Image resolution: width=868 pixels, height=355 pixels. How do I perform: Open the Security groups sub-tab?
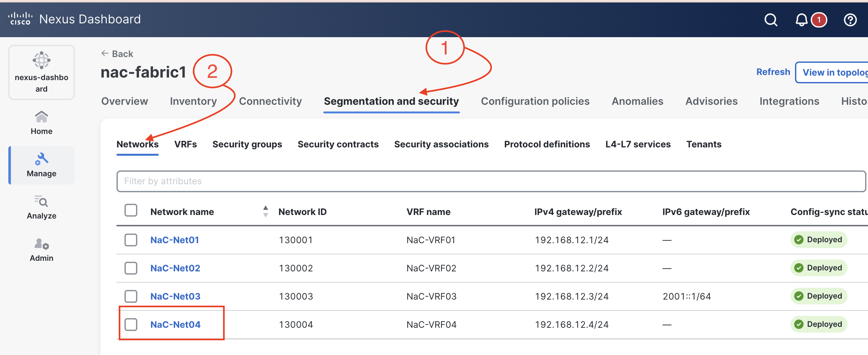click(247, 144)
